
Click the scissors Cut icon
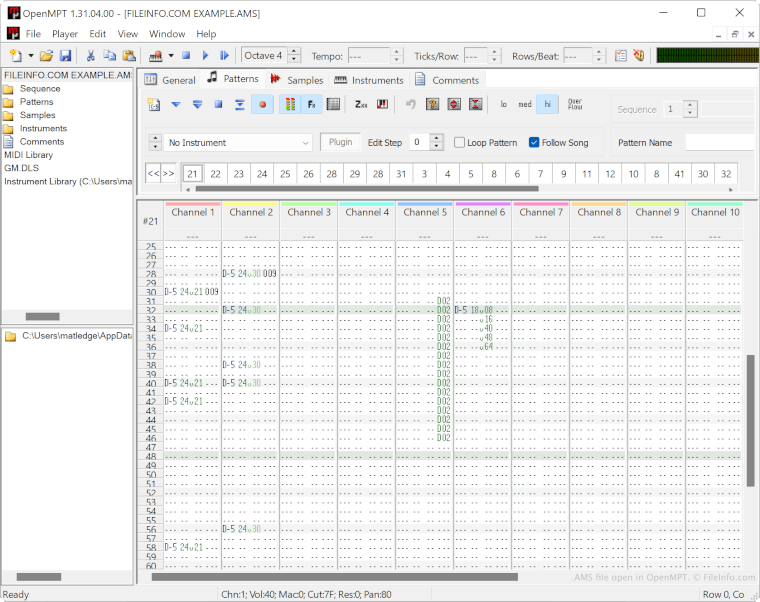point(91,56)
